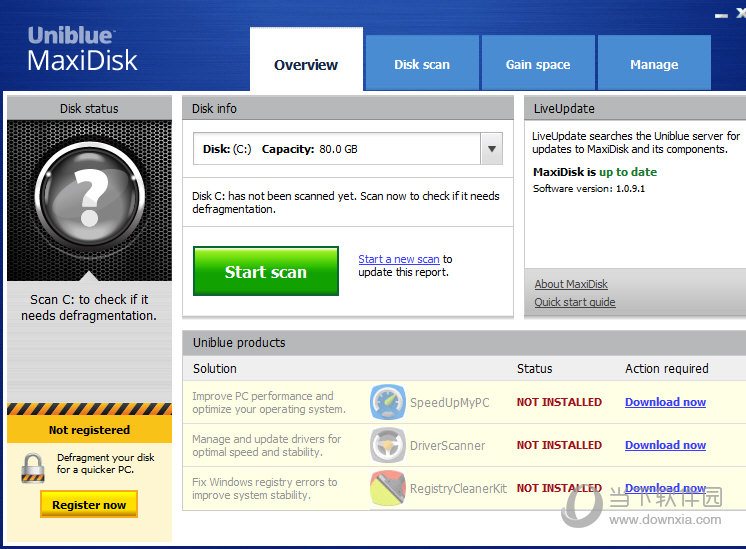Go to the Manage tab

coord(654,63)
